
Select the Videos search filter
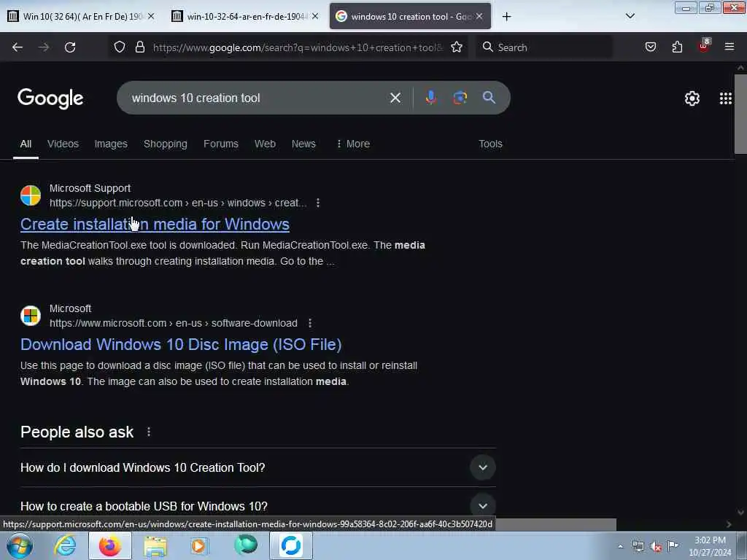point(63,144)
